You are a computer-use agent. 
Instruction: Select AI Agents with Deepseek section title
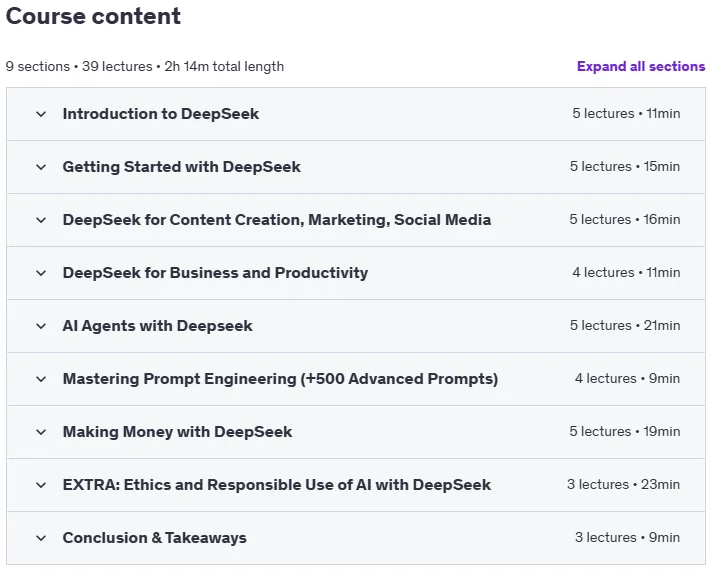tap(158, 326)
